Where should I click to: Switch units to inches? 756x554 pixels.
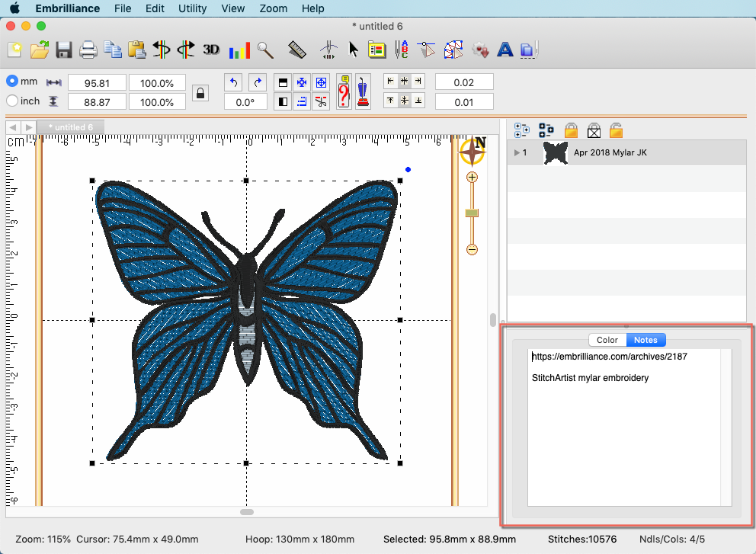click(x=12, y=101)
